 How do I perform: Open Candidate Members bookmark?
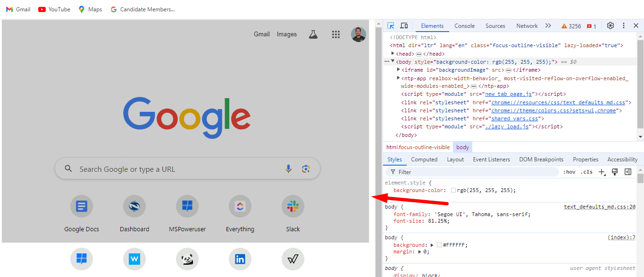[x=142, y=9]
